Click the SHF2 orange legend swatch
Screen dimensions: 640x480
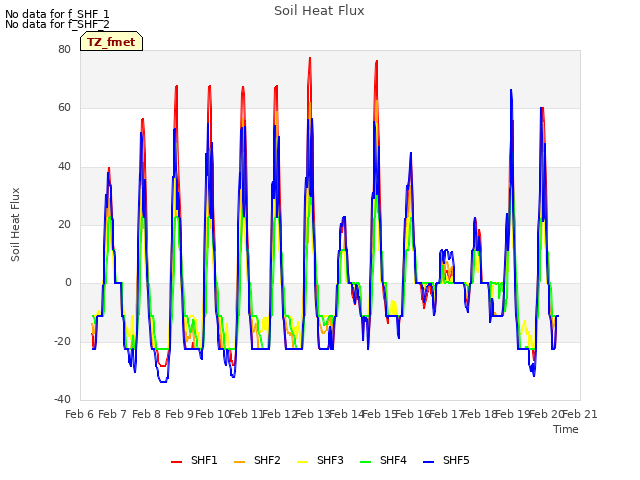[240, 462]
